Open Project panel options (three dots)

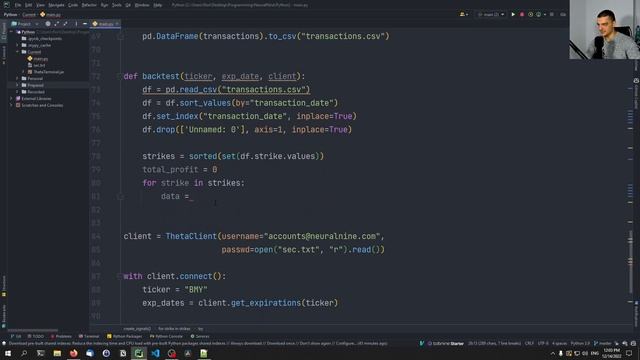76,24
